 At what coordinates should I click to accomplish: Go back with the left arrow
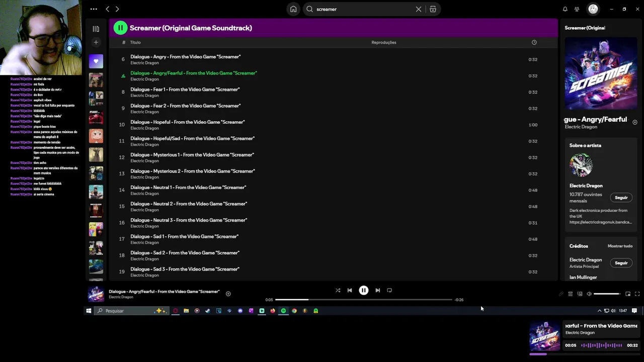[107, 9]
